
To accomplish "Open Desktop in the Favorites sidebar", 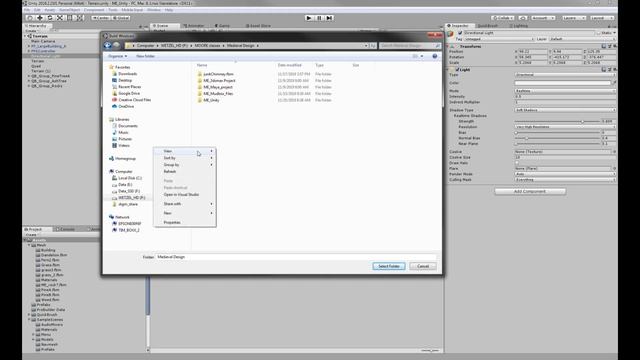I will point(125,80).
